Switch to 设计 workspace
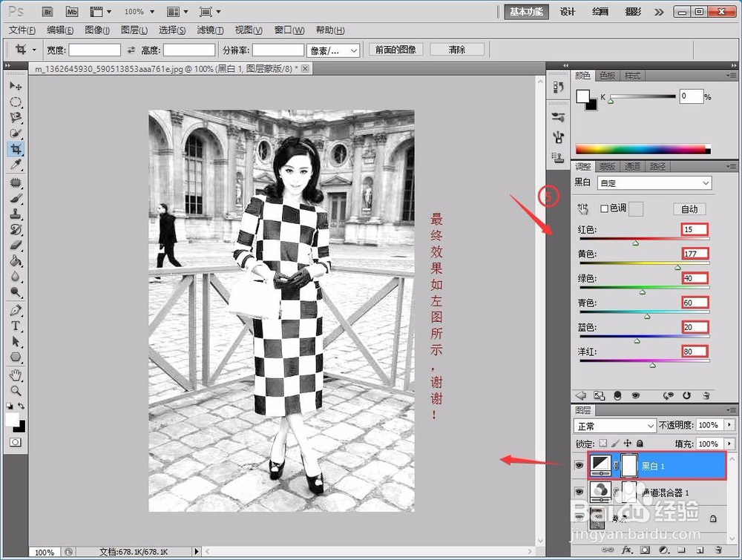Screen dimensions: 742x560 [x=568, y=12]
